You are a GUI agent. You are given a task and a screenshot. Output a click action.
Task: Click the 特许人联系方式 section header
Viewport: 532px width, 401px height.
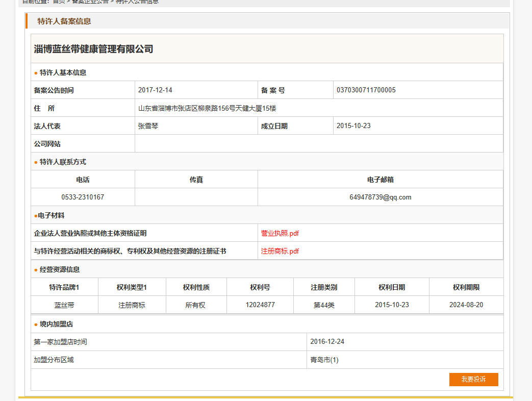[63, 162]
